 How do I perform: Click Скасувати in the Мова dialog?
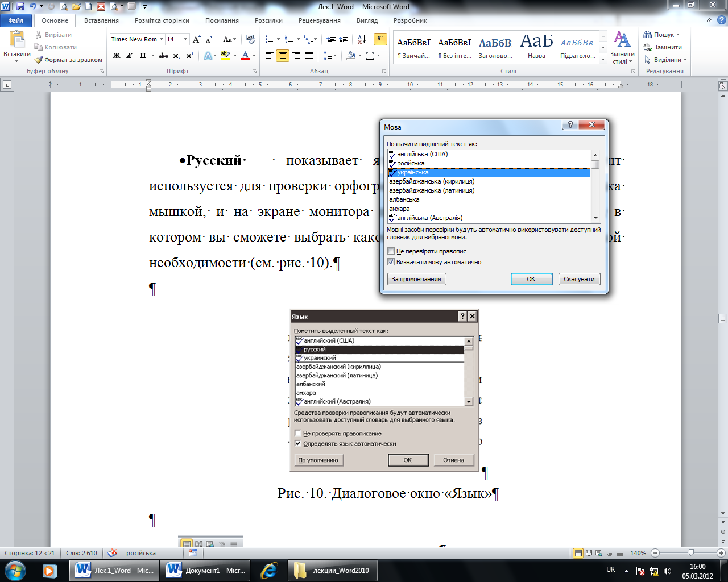(579, 279)
